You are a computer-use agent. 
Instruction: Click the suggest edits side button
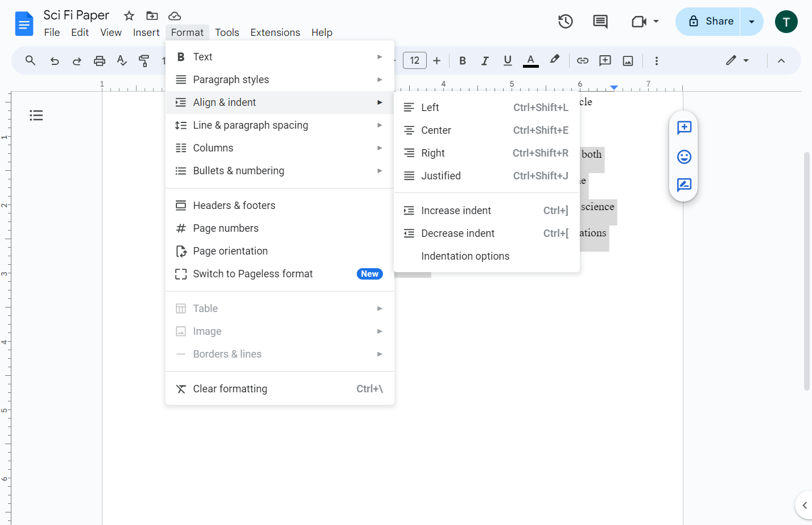(684, 185)
